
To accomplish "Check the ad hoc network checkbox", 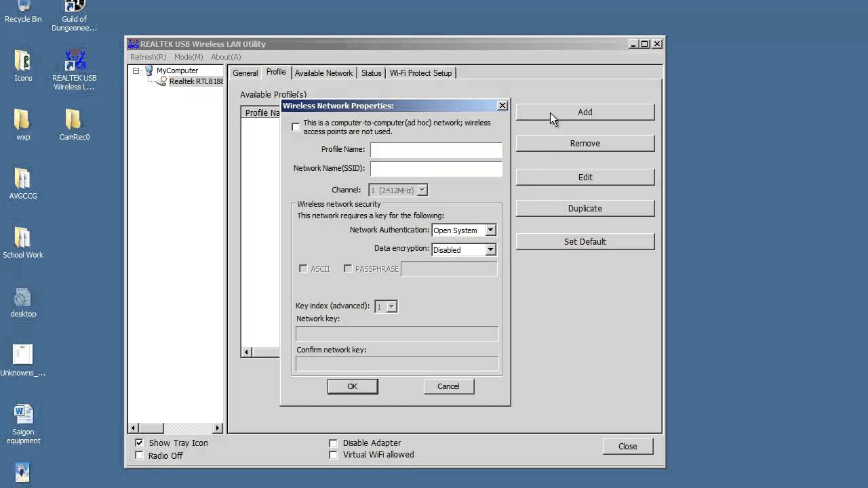I will pos(296,127).
